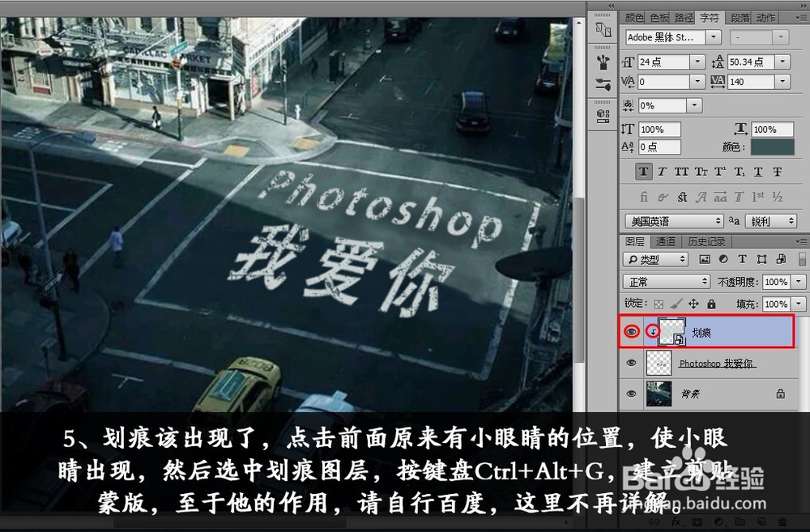810x532 pixels.
Task: Hide the 划痕 layer via eye icon
Action: (x=631, y=332)
